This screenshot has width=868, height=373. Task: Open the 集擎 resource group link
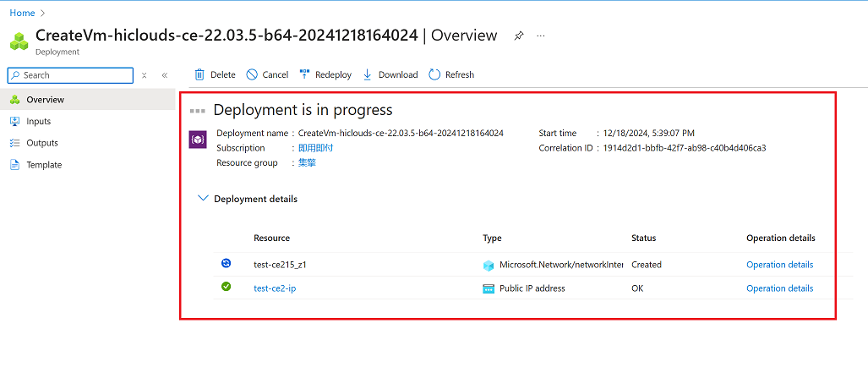click(308, 163)
